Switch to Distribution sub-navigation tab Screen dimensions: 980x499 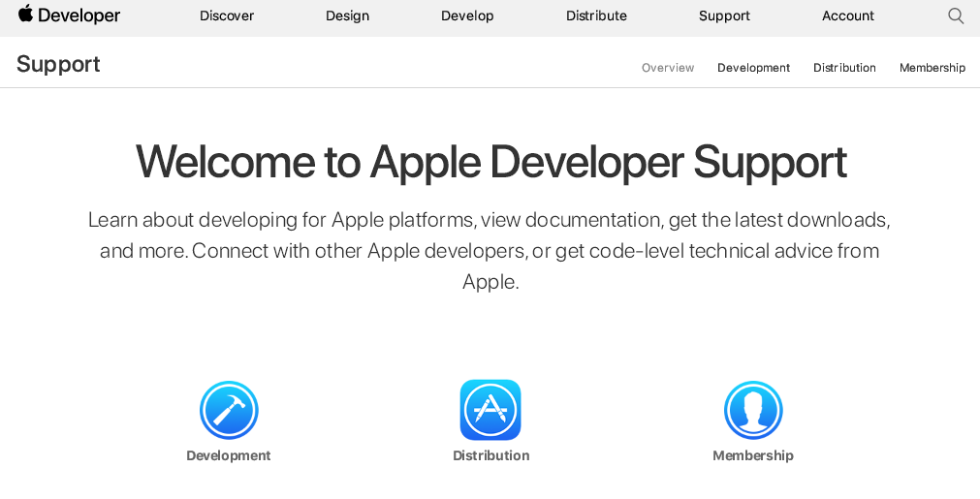point(844,68)
